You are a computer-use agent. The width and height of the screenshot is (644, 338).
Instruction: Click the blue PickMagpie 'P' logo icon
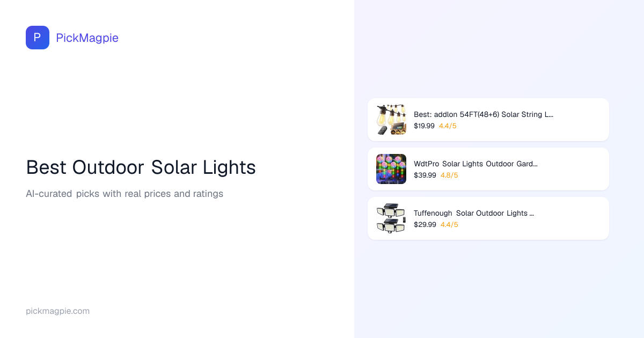point(38,38)
